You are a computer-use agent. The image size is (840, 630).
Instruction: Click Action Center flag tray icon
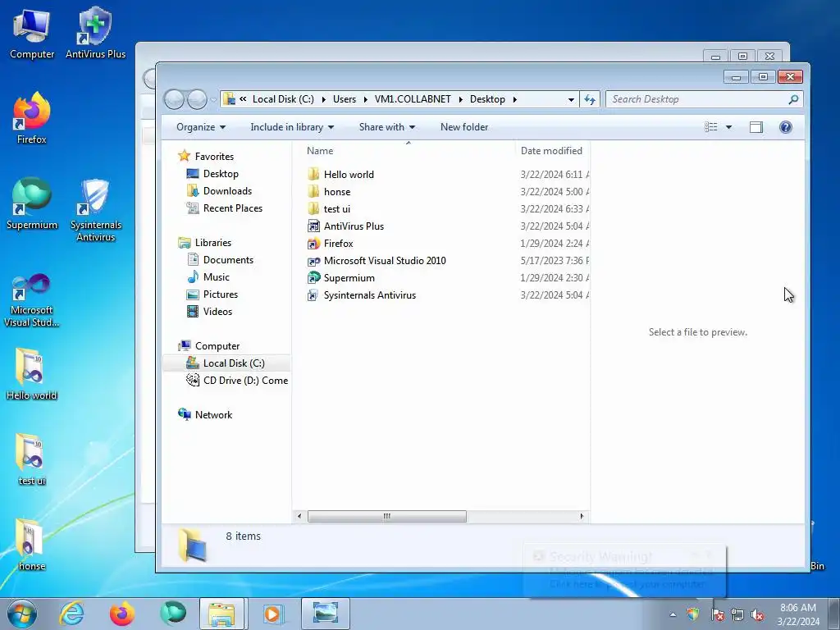[717, 614]
